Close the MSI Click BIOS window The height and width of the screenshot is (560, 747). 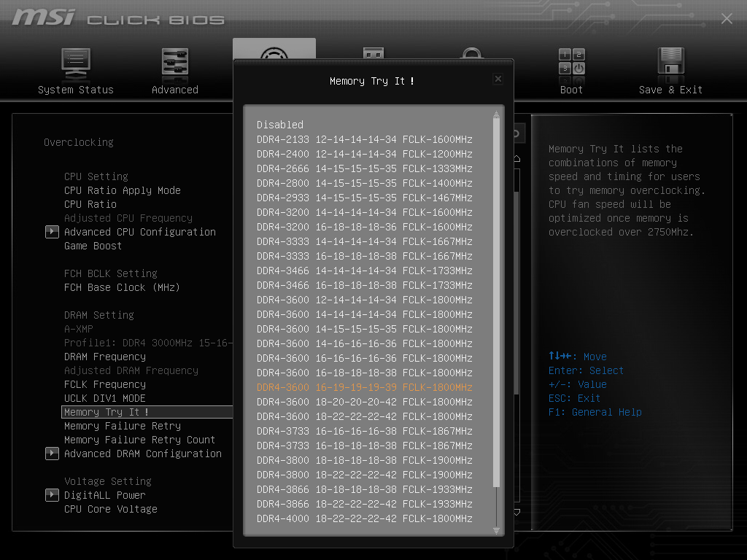coord(727,18)
